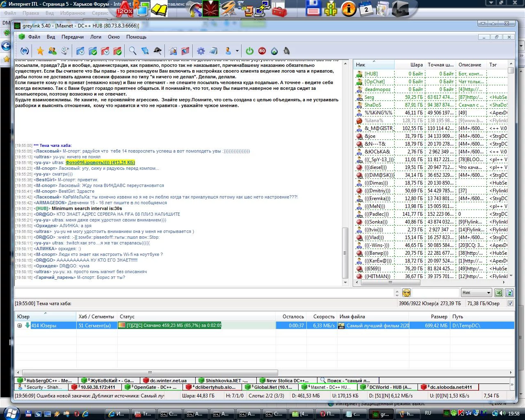525x420 pixels.
Task: Click the green Excel-style export icon
Action: tap(499, 292)
